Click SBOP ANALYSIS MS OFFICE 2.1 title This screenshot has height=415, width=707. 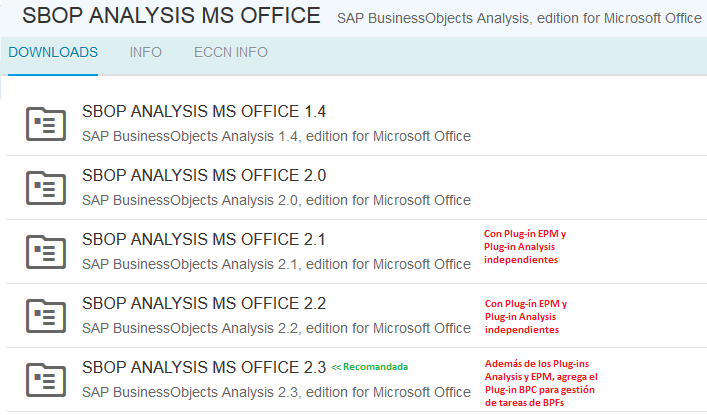click(204, 239)
